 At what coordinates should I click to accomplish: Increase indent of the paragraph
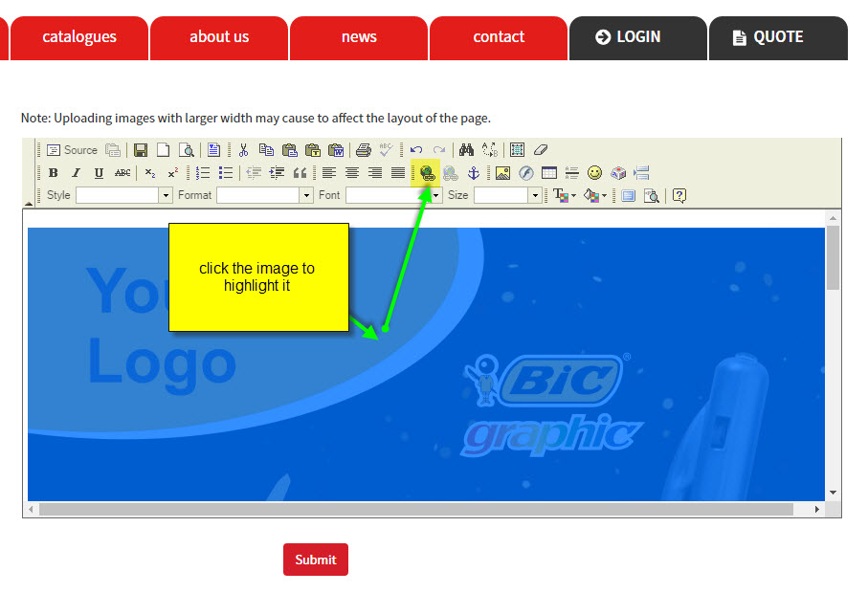pyautogui.click(x=277, y=173)
